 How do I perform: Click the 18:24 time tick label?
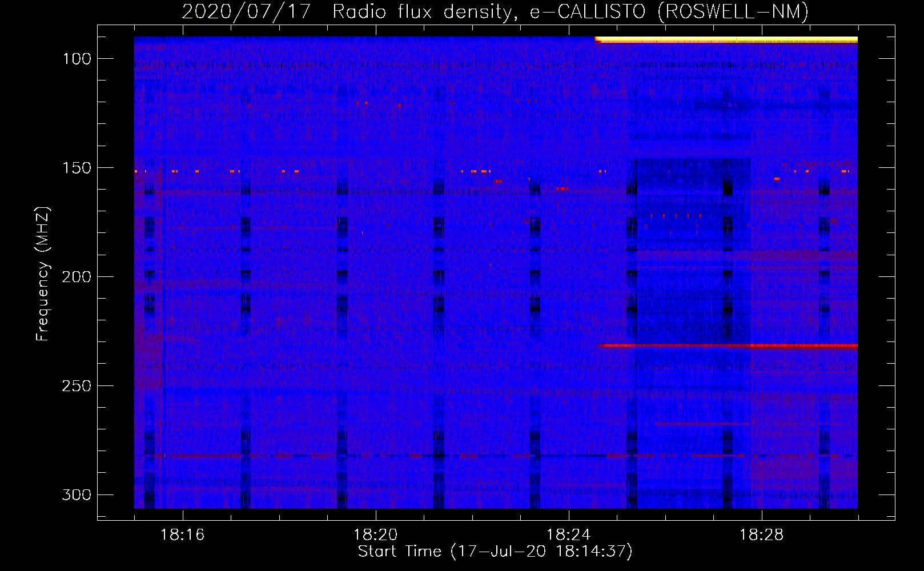click(x=568, y=535)
